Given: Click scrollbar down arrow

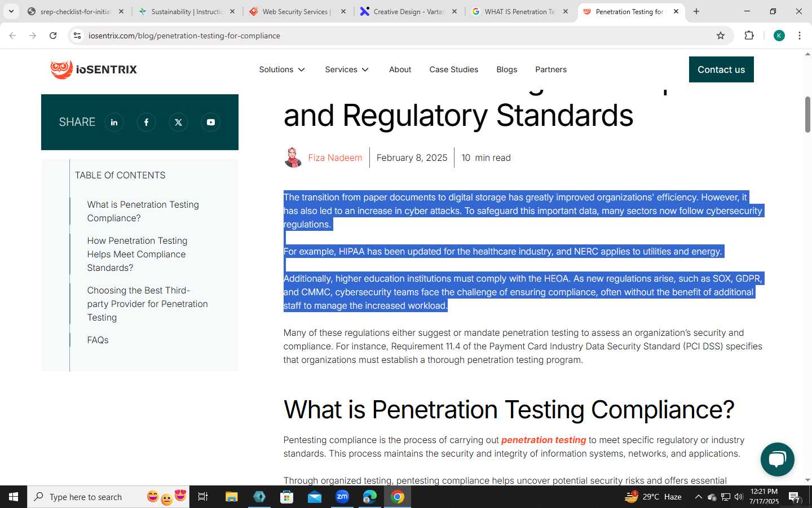Looking at the screenshot, I should 807,480.
